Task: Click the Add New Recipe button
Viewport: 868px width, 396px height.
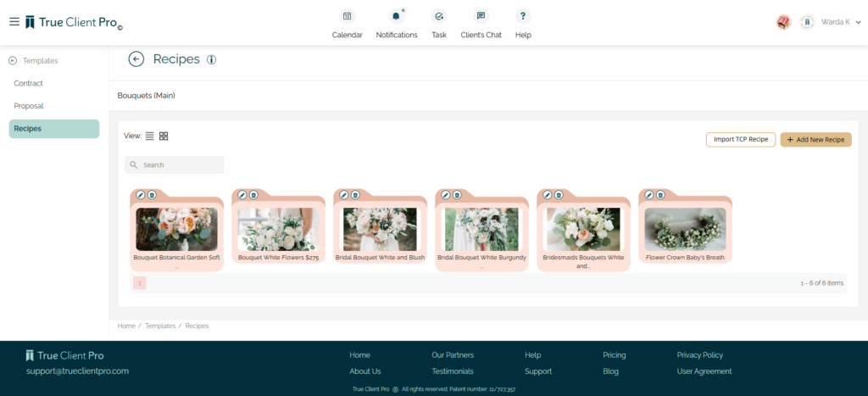Action: click(x=815, y=139)
